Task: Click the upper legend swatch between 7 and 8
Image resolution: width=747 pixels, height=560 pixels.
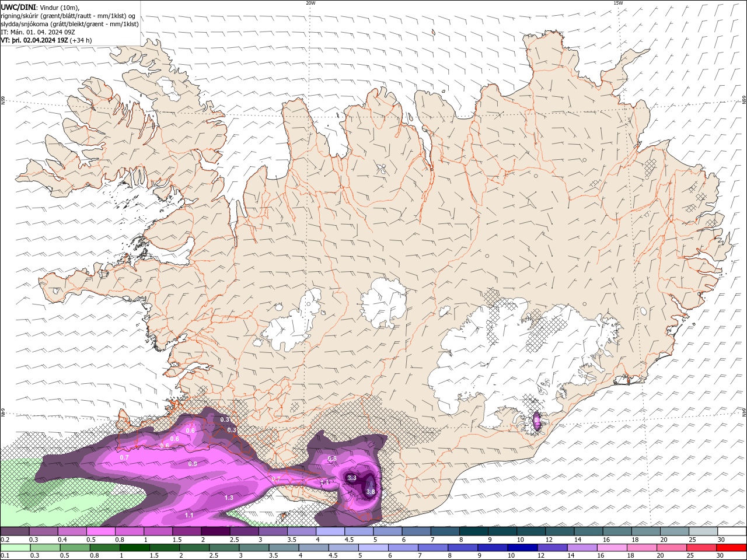Action: tap(445, 531)
